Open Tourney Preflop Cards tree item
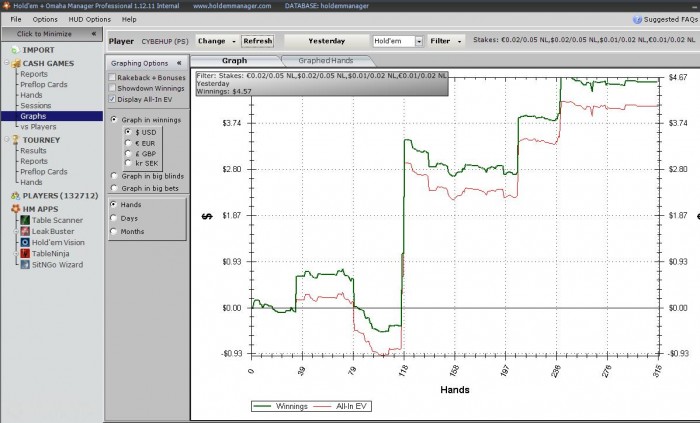The width and height of the screenshot is (700, 423). 44,172
